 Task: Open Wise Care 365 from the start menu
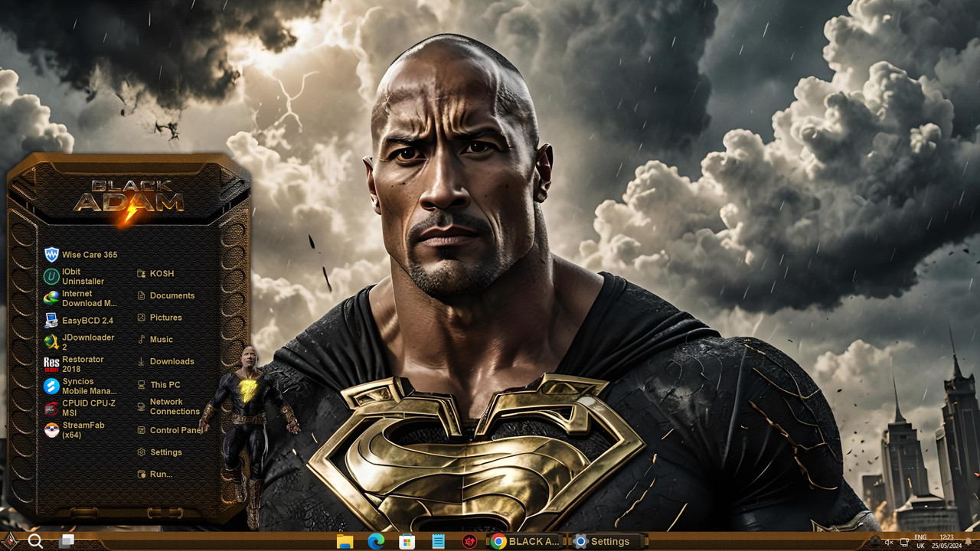81,255
